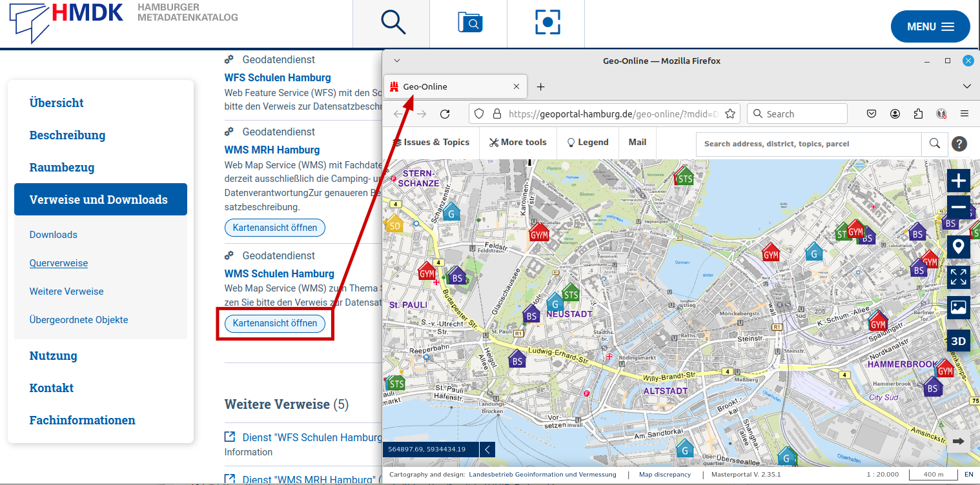The height and width of the screenshot is (485, 980).
Task: Collapse the coordinates panel with chevron
Action: point(487,449)
